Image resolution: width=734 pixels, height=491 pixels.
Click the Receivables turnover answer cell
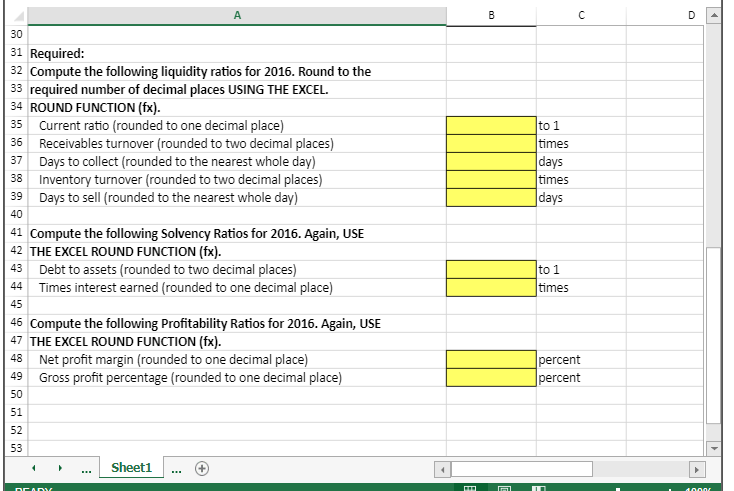(491, 143)
